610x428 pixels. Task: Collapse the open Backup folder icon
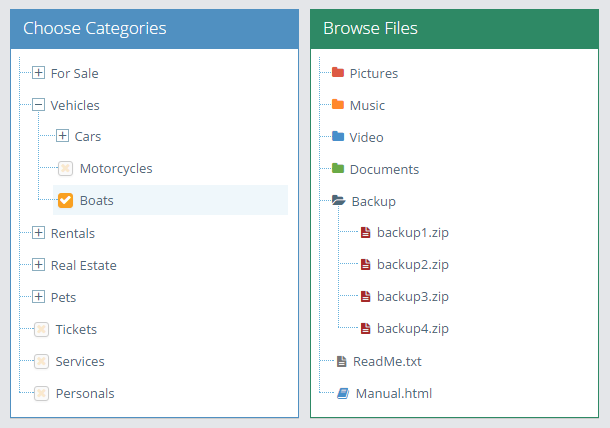(x=338, y=200)
